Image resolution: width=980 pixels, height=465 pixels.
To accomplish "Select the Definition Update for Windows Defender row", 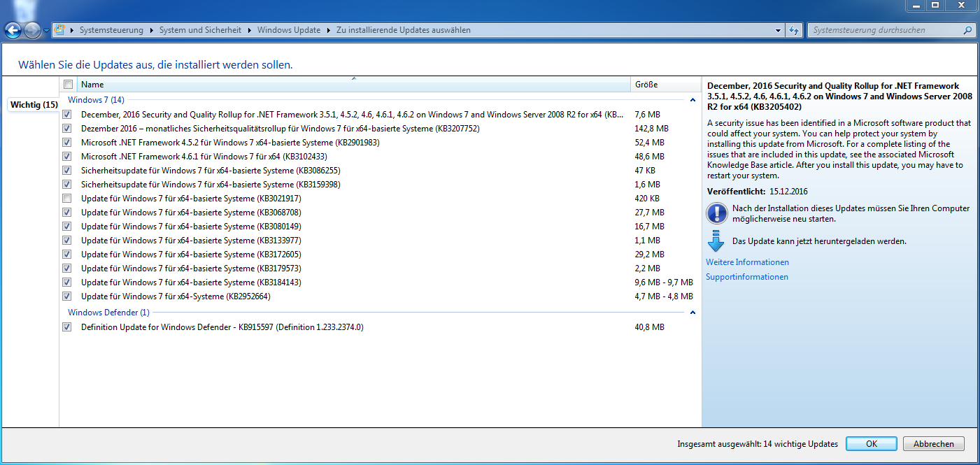I will [x=380, y=327].
